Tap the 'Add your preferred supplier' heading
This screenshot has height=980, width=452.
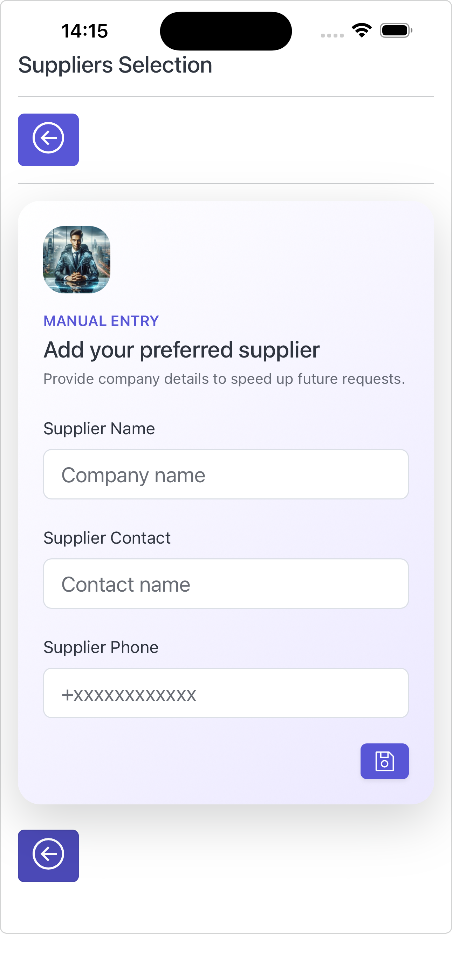(182, 349)
